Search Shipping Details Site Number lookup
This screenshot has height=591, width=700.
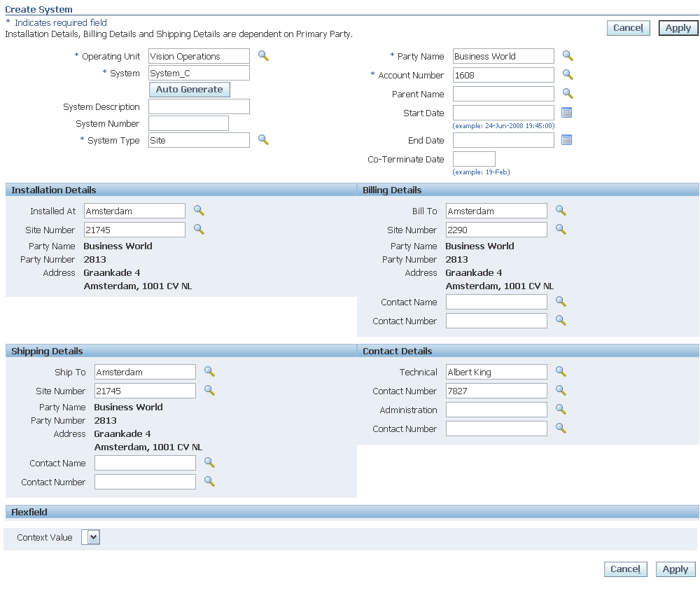pos(209,390)
